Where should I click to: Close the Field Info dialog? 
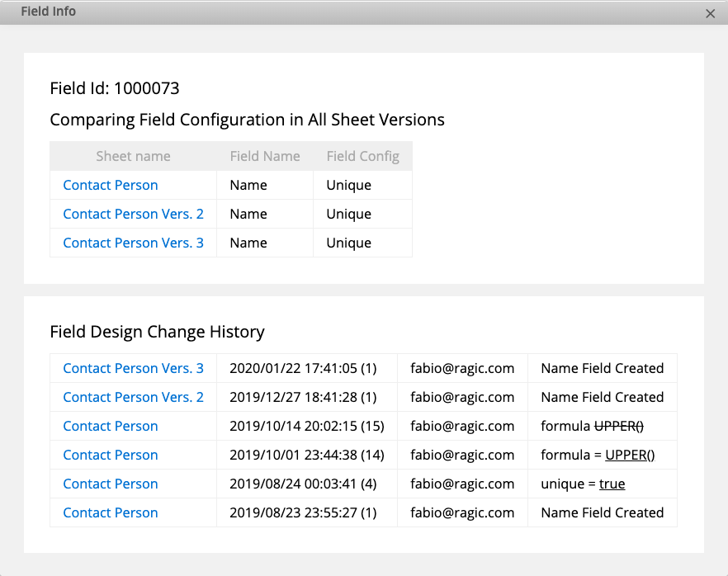(x=710, y=13)
